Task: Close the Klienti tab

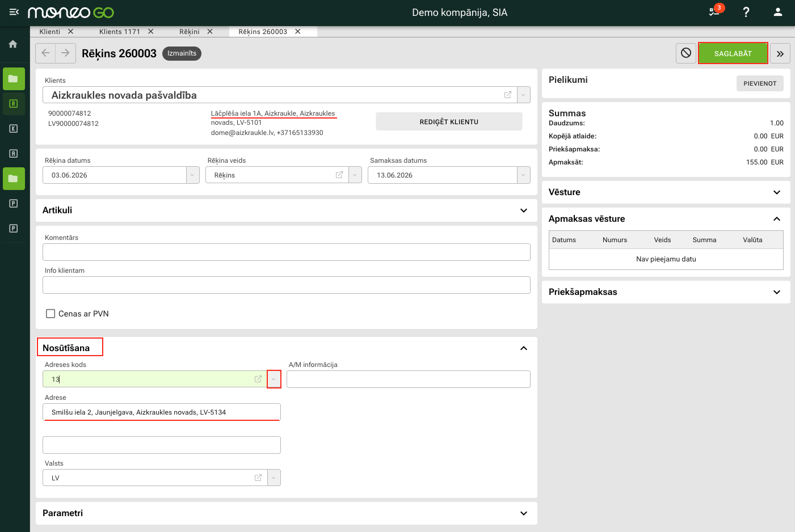Action: pyautogui.click(x=71, y=32)
